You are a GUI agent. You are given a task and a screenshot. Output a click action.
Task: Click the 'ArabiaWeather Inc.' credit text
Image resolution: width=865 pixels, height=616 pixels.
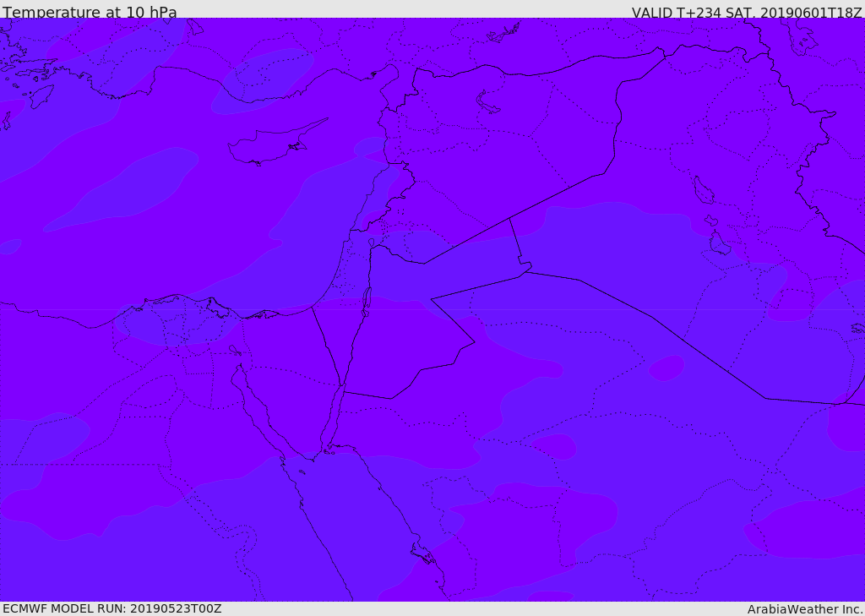805,609
